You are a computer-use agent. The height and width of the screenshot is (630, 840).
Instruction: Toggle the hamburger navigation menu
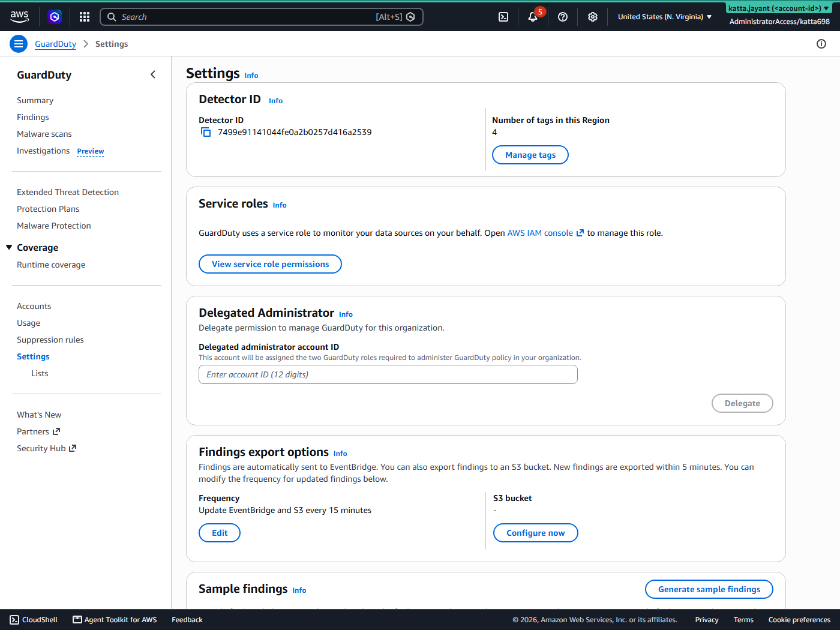[19, 44]
